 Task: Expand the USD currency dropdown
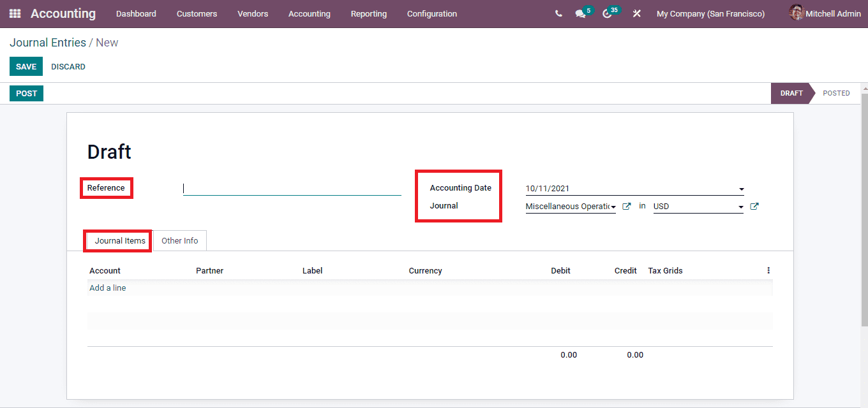pos(740,206)
